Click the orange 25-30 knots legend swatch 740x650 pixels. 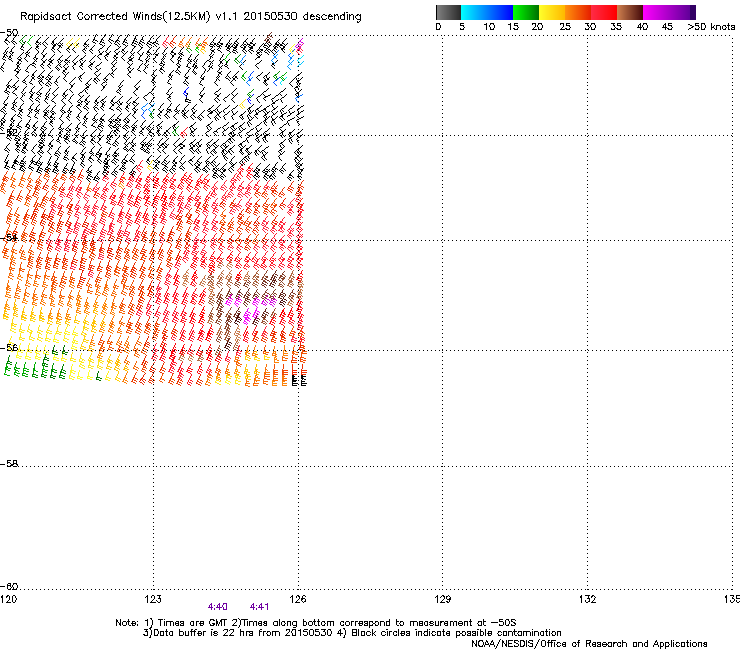pyautogui.click(x=578, y=12)
